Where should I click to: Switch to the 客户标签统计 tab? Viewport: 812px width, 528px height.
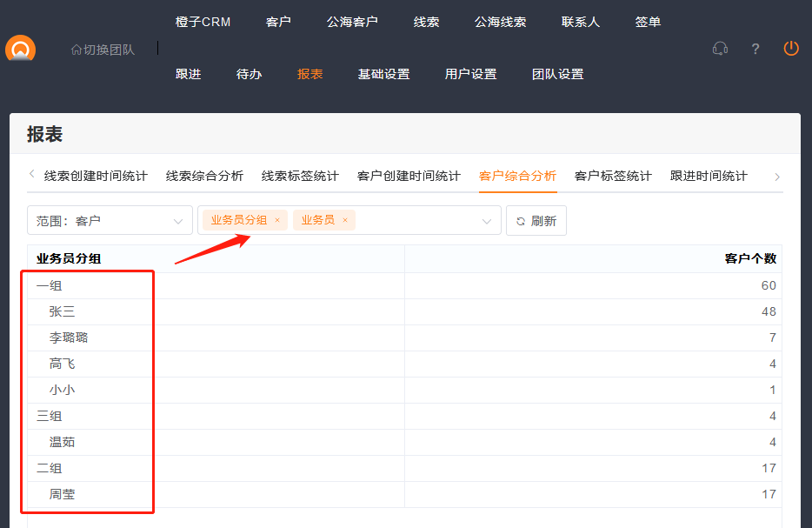pyautogui.click(x=613, y=176)
